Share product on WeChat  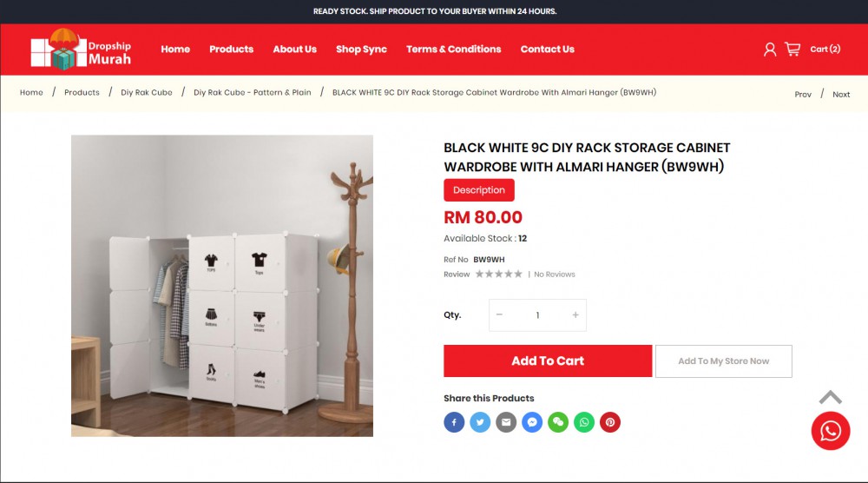[x=558, y=422]
